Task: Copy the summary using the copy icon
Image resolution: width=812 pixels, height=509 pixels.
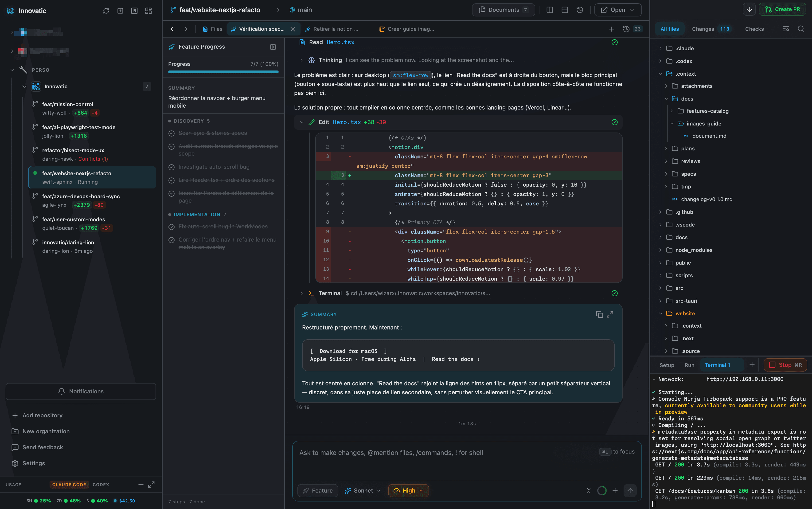Action: (599, 314)
